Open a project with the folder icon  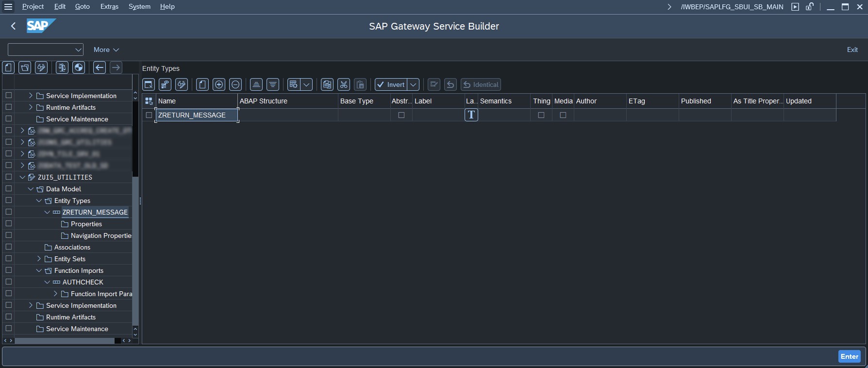(x=25, y=67)
